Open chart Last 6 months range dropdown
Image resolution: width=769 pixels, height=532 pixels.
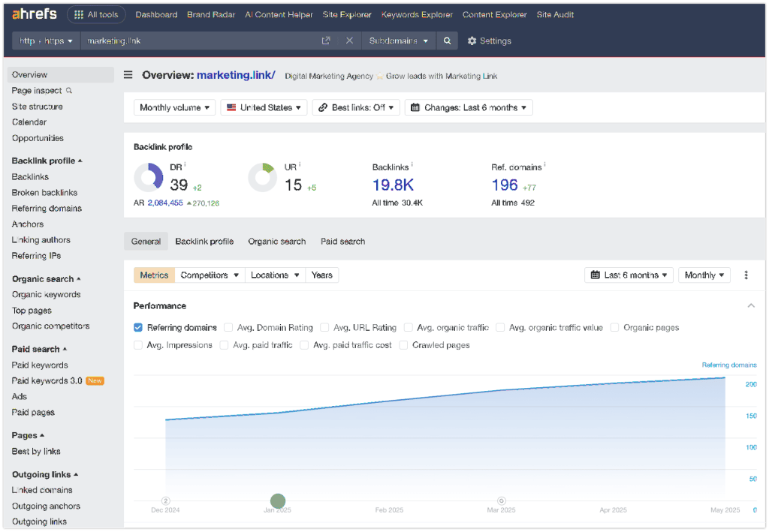coord(629,275)
